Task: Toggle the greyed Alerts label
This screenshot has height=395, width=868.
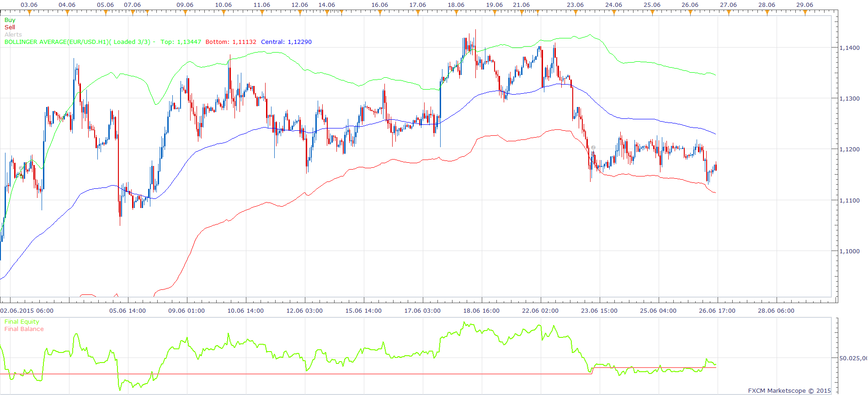Action: pyautogui.click(x=13, y=35)
